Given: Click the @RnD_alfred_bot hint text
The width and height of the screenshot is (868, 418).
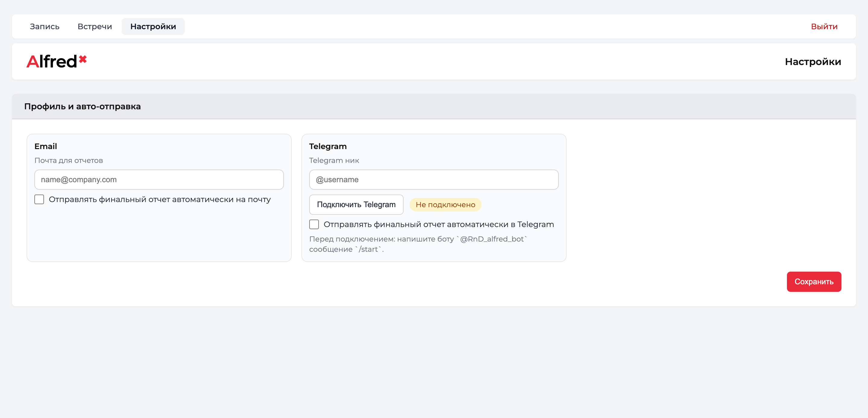Looking at the screenshot, I should pyautogui.click(x=491, y=239).
